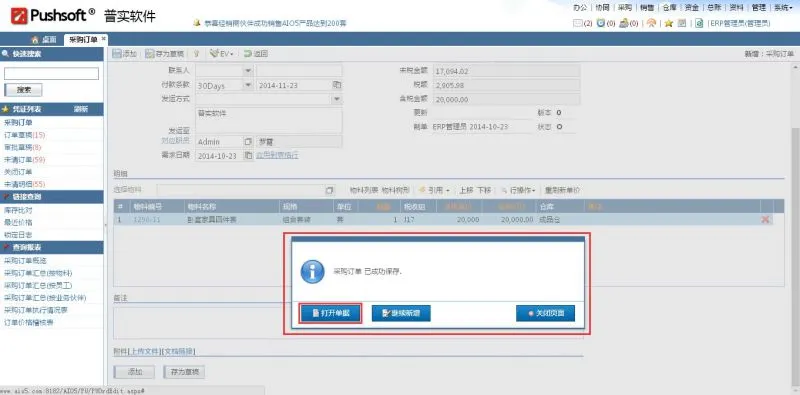Open the 资金 top menu

click(x=691, y=8)
